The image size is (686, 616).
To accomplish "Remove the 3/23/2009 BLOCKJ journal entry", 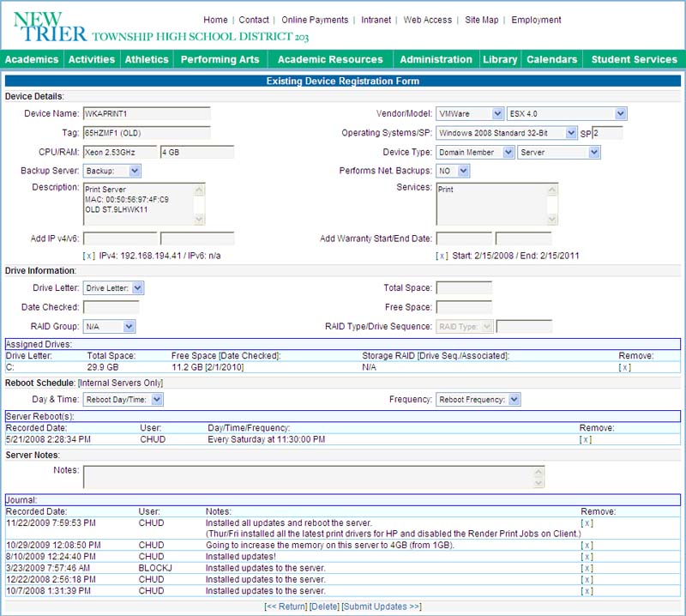I will point(587,568).
